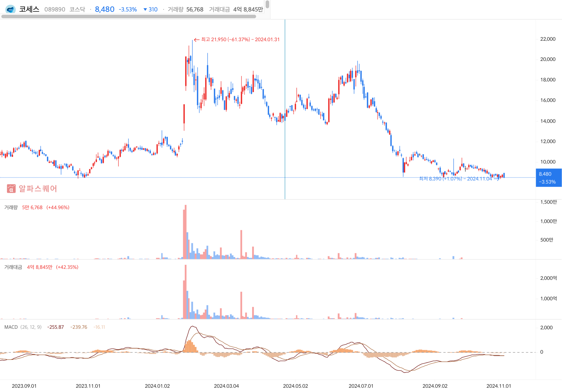Click the 2024.07.01 date axis label
562x392 pixels.
[361, 386]
